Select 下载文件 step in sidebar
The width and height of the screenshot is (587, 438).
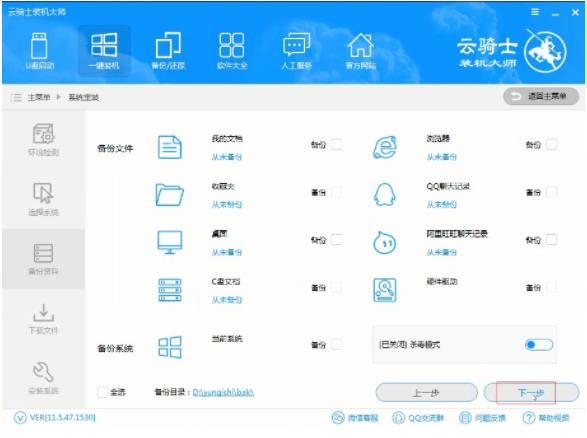click(x=43, y=319)
